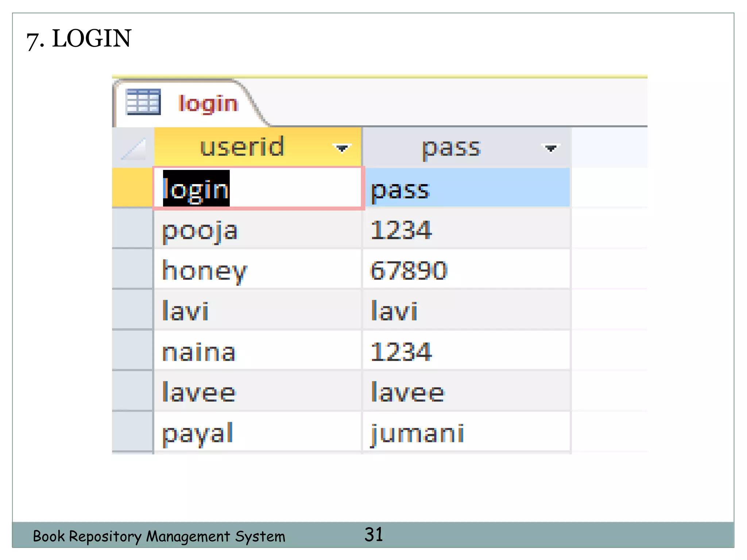Click the row selector for the login row
This screenshot has width=747, height=560.
[x=132, y=187]
